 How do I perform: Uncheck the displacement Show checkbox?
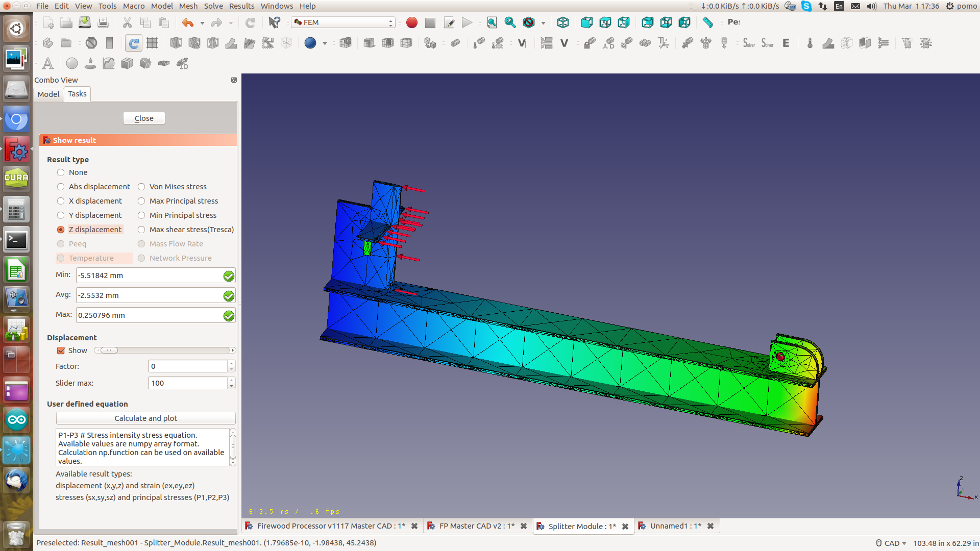point(61,350)
